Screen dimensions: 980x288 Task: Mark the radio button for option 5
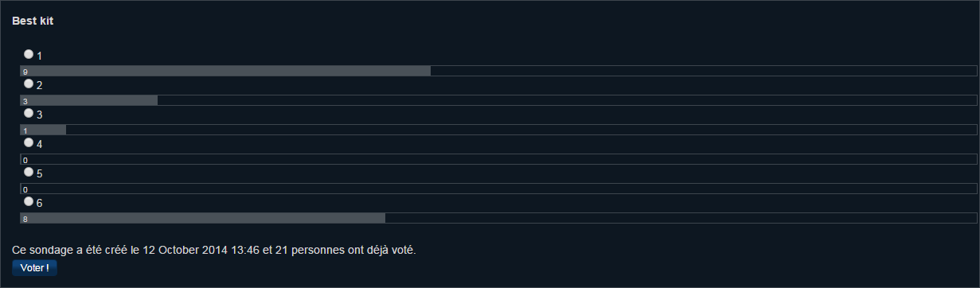click(x=29, y=172)
